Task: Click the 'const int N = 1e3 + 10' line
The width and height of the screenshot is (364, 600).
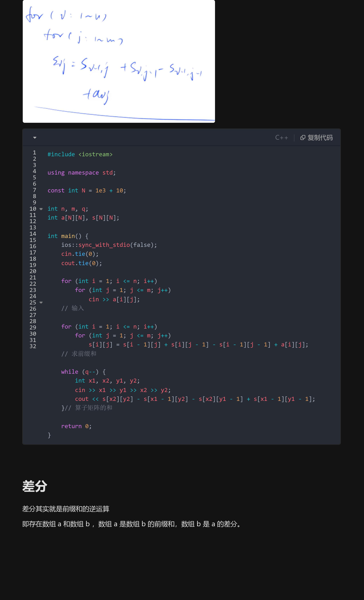Action: point(87,190)
